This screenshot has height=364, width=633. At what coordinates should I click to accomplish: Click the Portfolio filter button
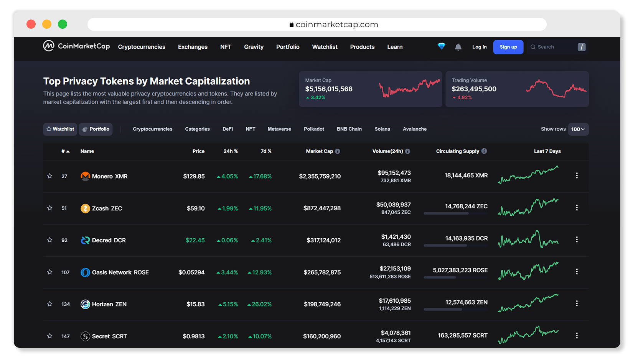click(96, 129)
